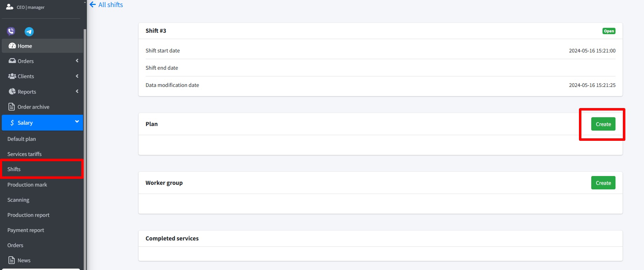Open Production report in sidebar
The height and width of the screenshot is (270, 644).
[x=28, y=215]
